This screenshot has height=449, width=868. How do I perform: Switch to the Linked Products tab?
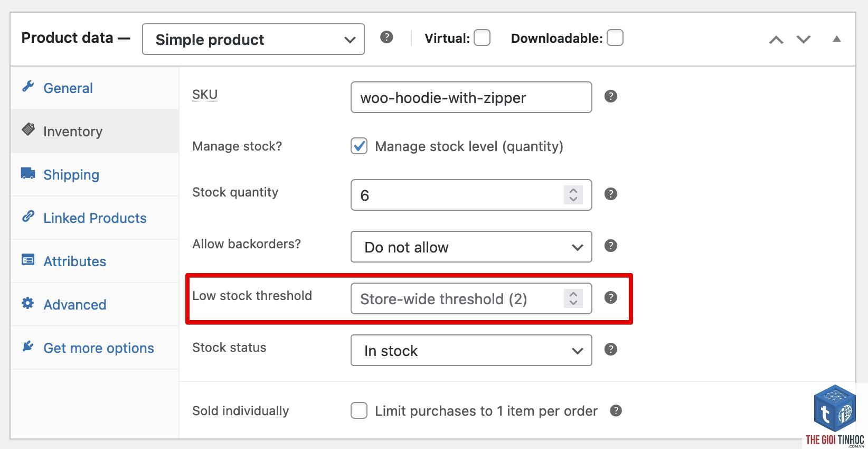coord(95,218)
